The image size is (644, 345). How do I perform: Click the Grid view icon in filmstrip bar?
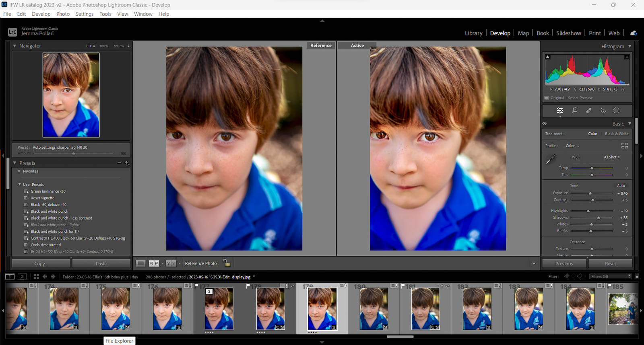pyautogui.click(x=36, y=277)
